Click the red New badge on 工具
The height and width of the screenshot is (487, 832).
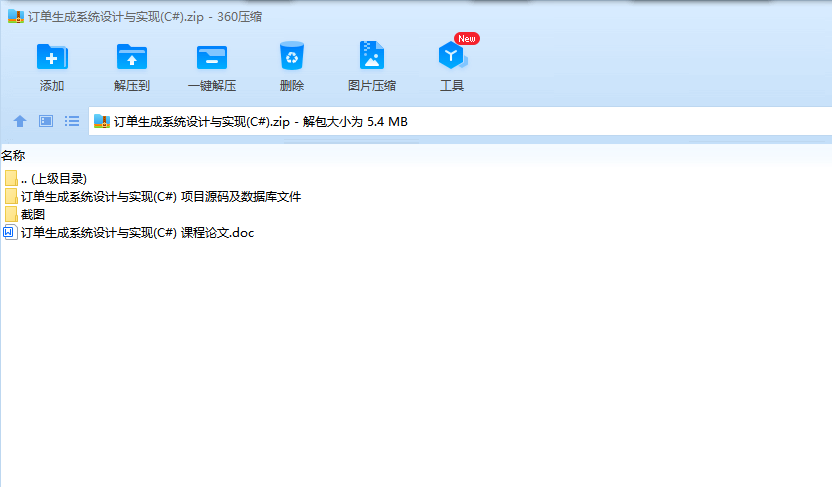point(467,39)
